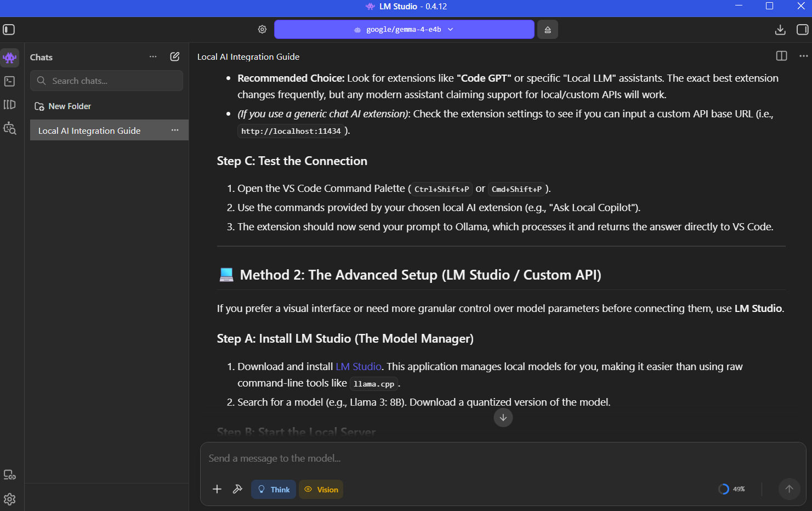
Task: Open split view for the conversation
Action: click(x=782, y=56)
